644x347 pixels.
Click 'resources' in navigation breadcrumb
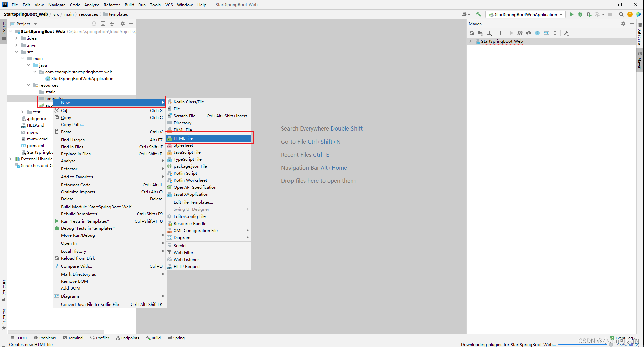pos(88,14)
